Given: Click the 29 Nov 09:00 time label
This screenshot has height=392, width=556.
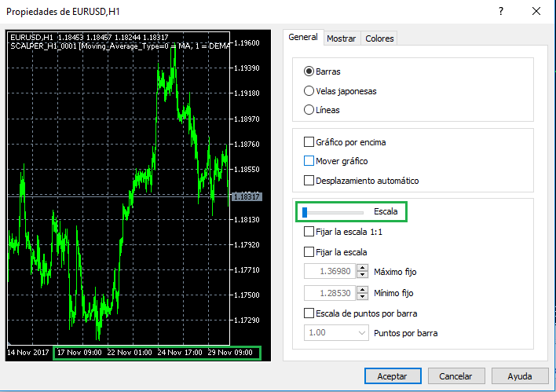Looking at the screenshot, I should click(230, 352).
